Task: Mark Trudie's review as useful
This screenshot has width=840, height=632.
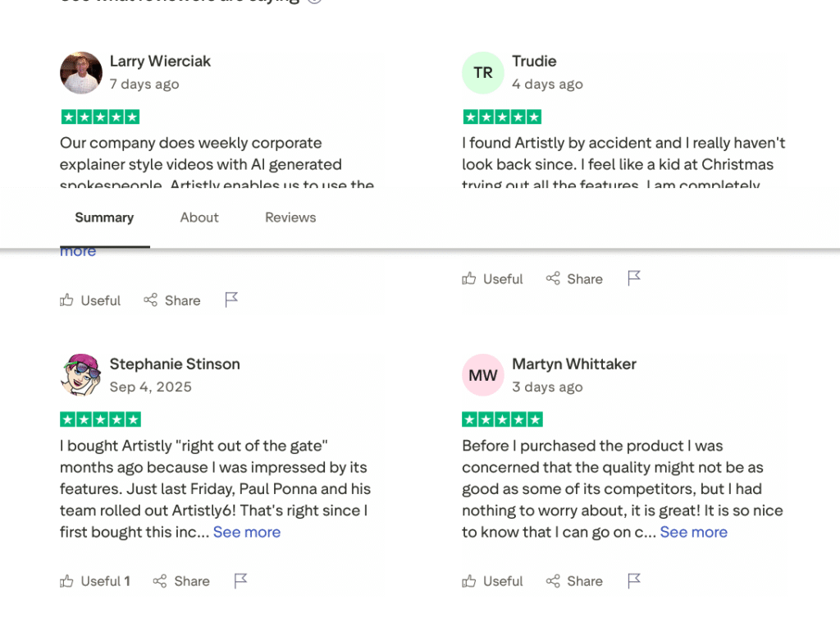Action: tap(492, 279)
